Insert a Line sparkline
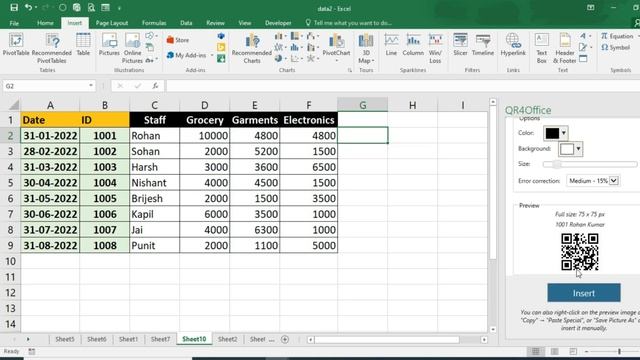Viewport: 640px width, 360px height. coord(391,45)
